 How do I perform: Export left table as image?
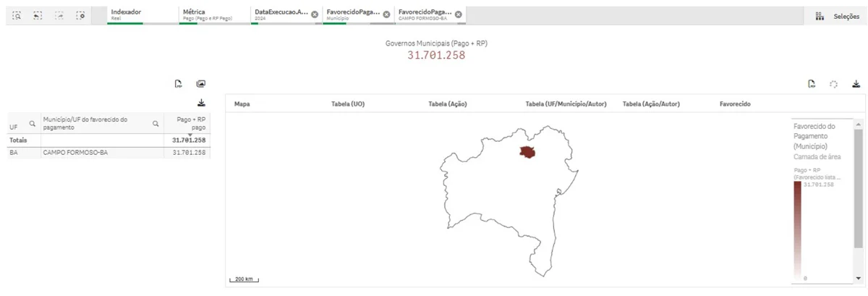click(201, 84)
